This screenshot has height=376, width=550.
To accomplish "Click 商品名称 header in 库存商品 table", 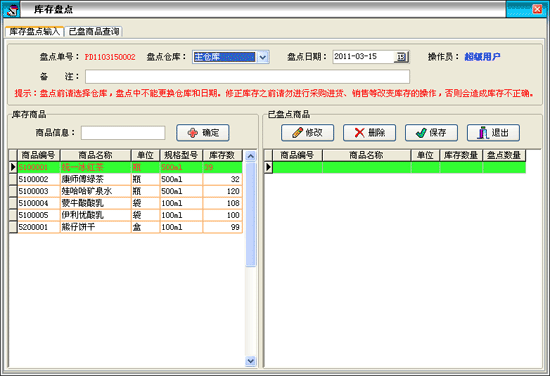I will [x=95, y=155].
